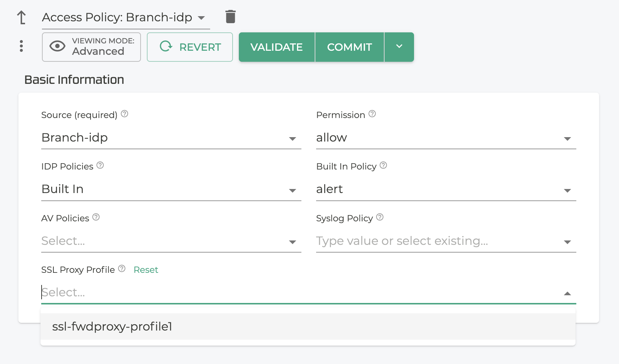Delete the Branch-idp access policy with the trash icon
Screen dimensions: 619x364
click(x=230, y=17)
